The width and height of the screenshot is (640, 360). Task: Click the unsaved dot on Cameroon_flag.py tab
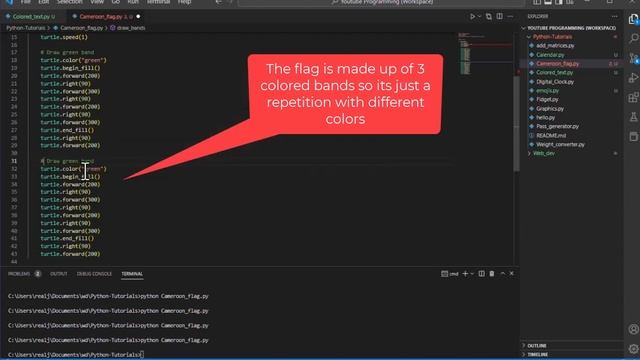[138, 17]
